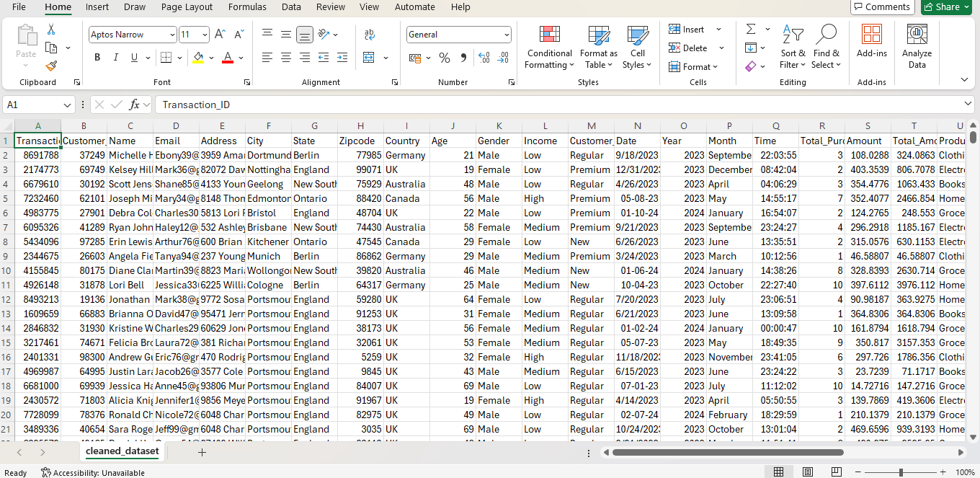Click the Percent Style icon

445,58
